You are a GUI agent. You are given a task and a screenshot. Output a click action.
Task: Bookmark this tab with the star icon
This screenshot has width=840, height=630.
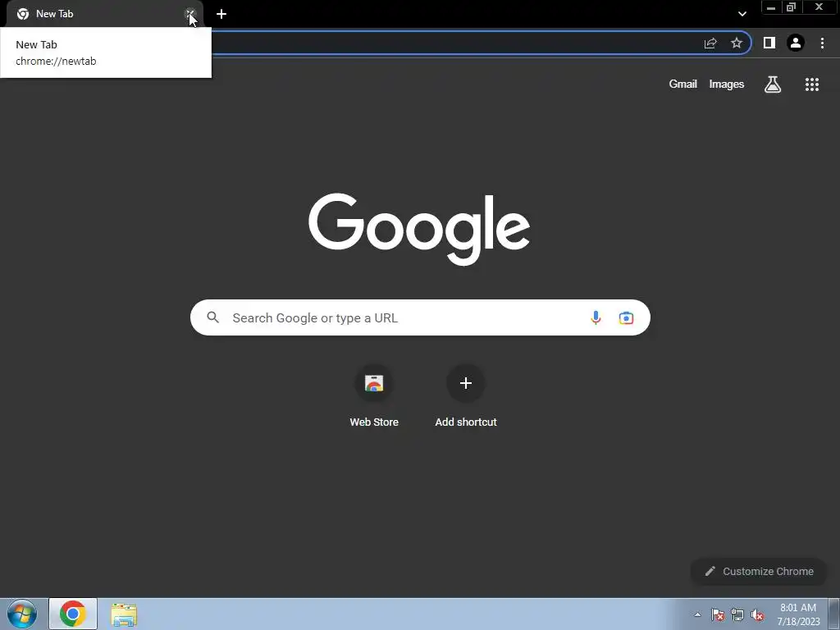[737, 43]
